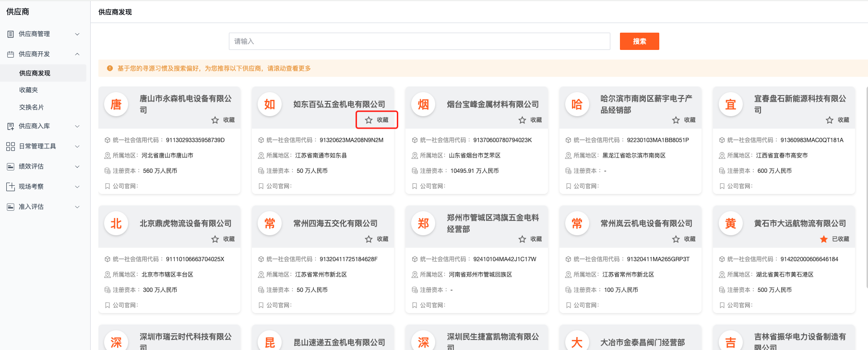This screenshot has width=868, height=350.
Task: Expand 绩效评估 menu chevron
Action: tap(77, 167)
